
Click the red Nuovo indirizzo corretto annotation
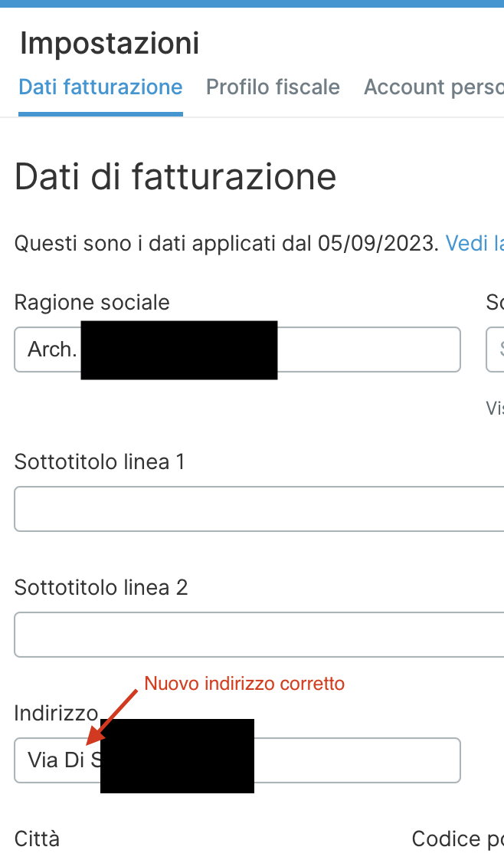coord(244,683)
